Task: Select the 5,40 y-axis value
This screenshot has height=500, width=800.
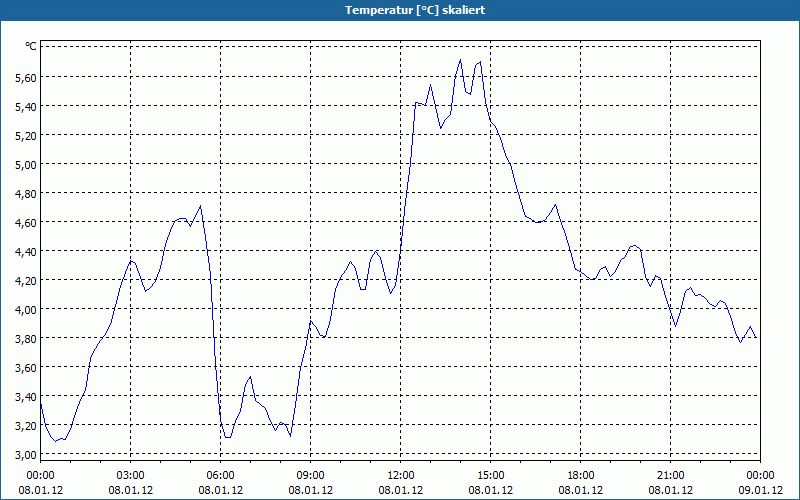Action: [26, 106]
